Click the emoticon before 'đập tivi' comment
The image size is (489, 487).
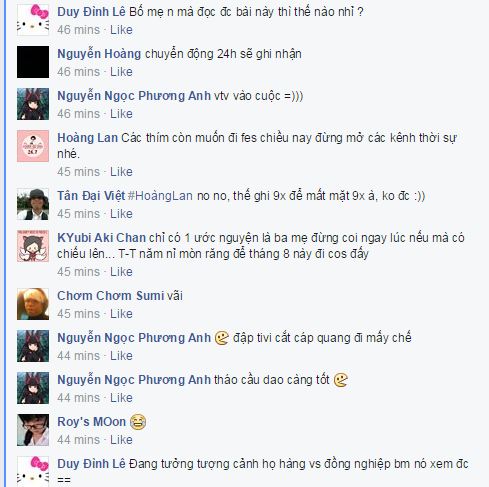222,338
